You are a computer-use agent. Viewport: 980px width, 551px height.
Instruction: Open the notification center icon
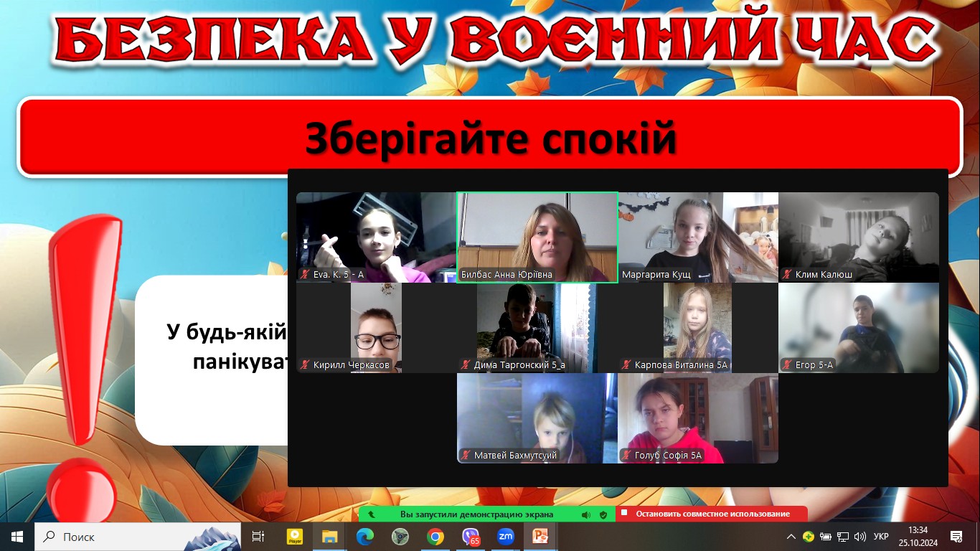[x=956, y=536]
